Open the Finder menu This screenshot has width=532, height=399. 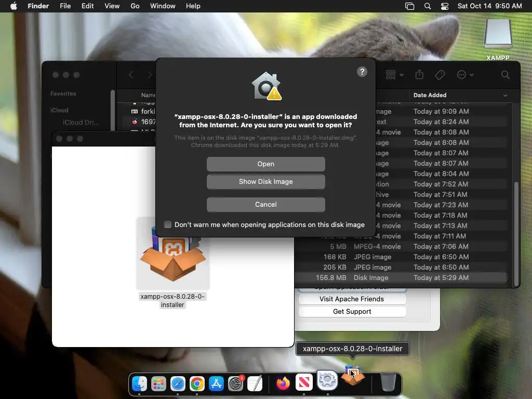click(38, 6)
